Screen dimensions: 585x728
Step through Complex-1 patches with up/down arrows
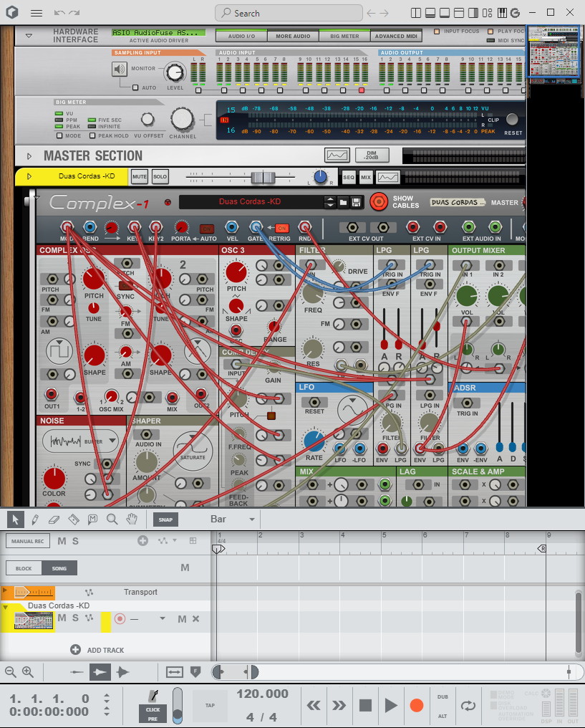point(330,202)
